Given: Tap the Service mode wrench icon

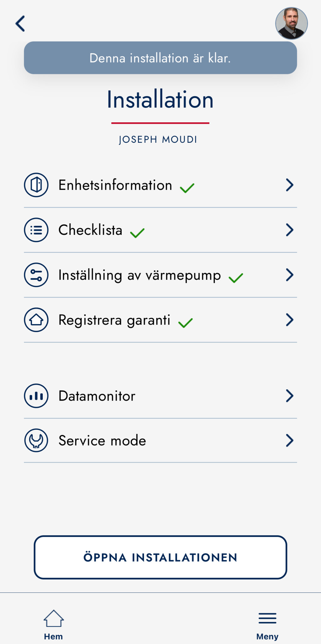Looking at the screenshot, I should (x=36, y=441).
